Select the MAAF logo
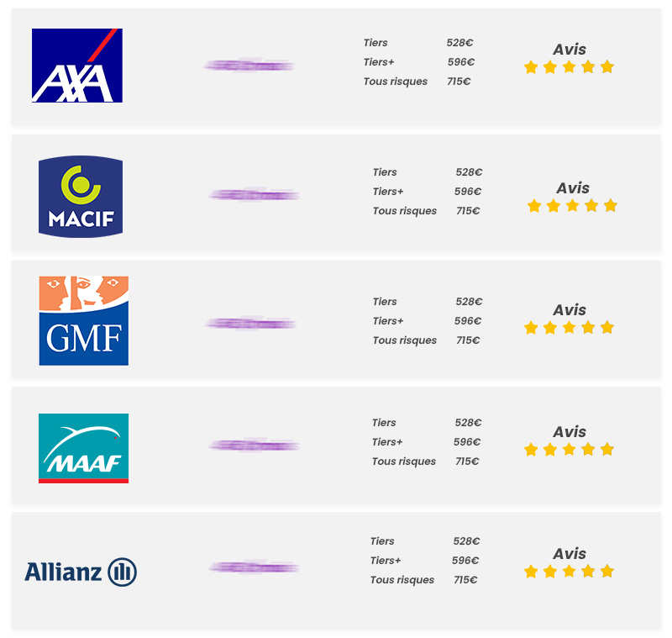 tap(83, 448)
